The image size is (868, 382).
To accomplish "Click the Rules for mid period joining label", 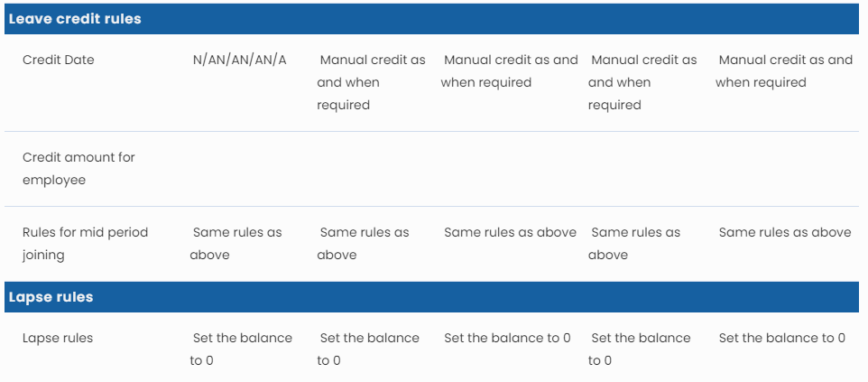I will tap(85, 244).
